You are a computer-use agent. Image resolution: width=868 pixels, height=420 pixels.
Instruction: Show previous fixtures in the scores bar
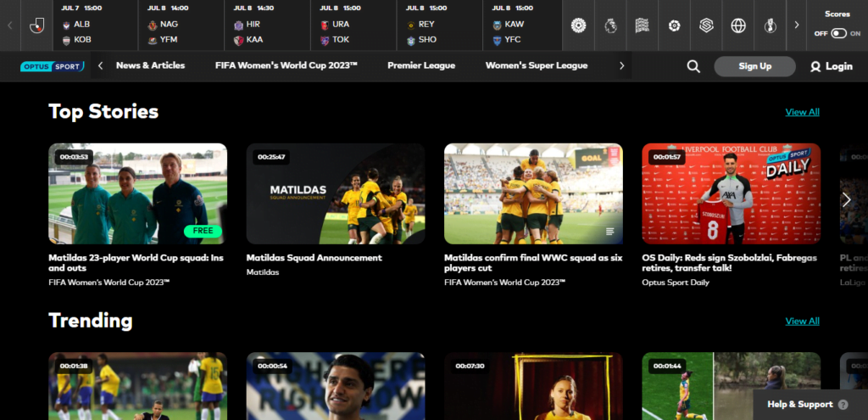[10, 25]
